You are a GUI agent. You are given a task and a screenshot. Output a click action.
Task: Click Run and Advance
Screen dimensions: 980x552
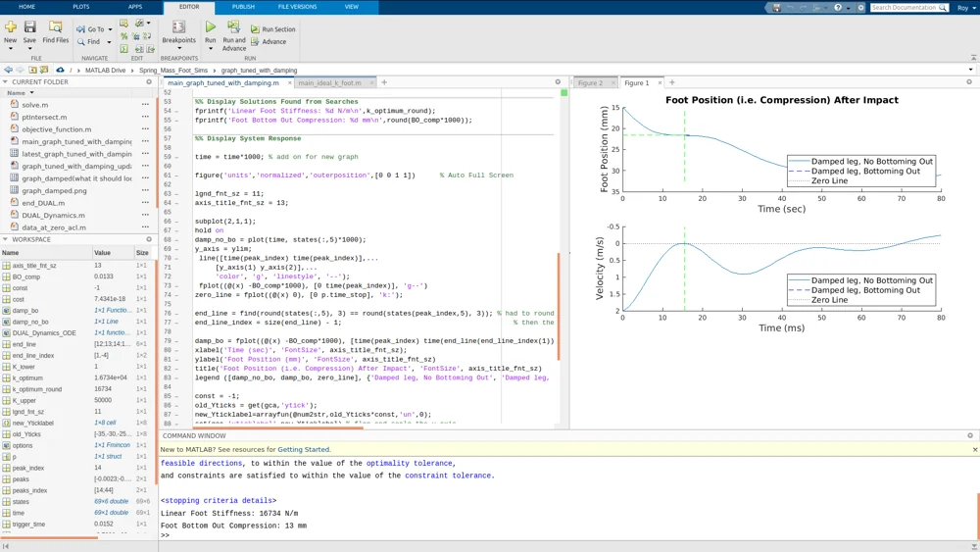pos(234,35)
